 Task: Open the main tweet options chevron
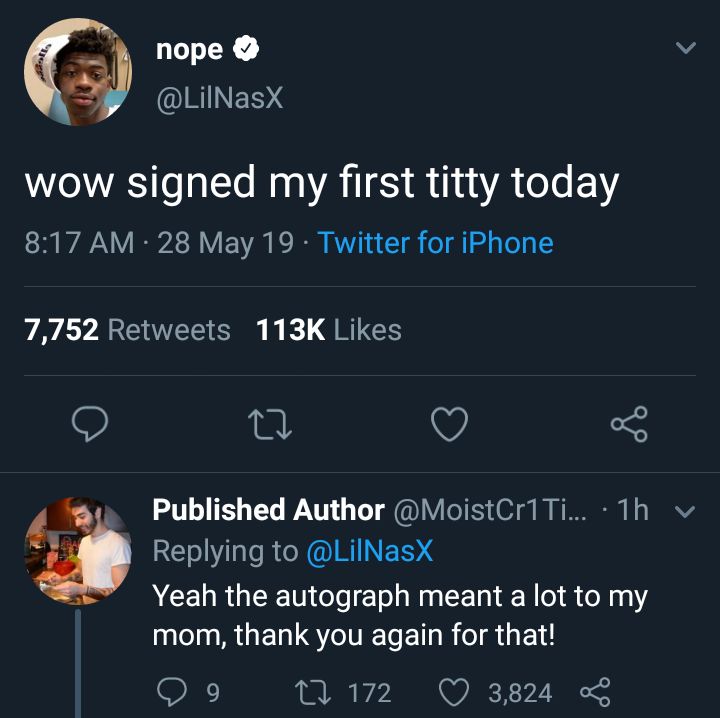[x=685, y=48]
